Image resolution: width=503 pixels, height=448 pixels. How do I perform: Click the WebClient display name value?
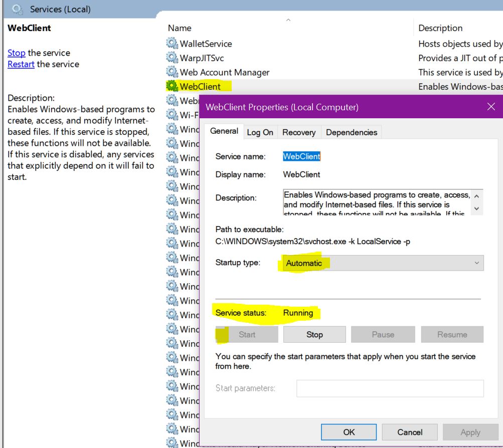pos(301,174)
